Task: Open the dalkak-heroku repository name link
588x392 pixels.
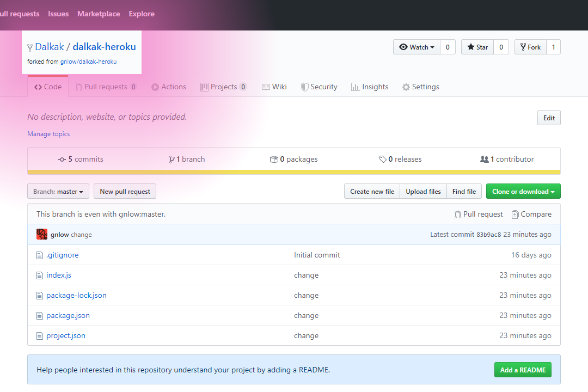Action: pyautogui.click(x=104, y=47)
